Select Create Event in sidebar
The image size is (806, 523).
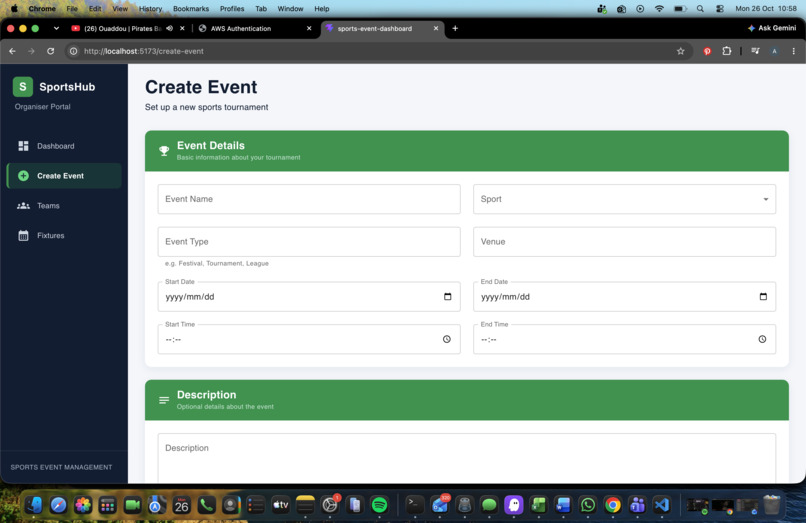tap(64, 176)
